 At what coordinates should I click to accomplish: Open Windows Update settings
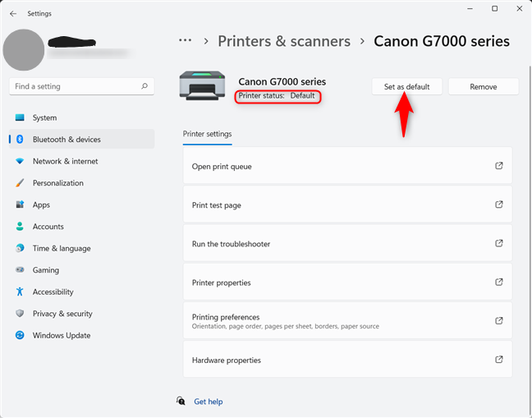[x=82, y=335]
